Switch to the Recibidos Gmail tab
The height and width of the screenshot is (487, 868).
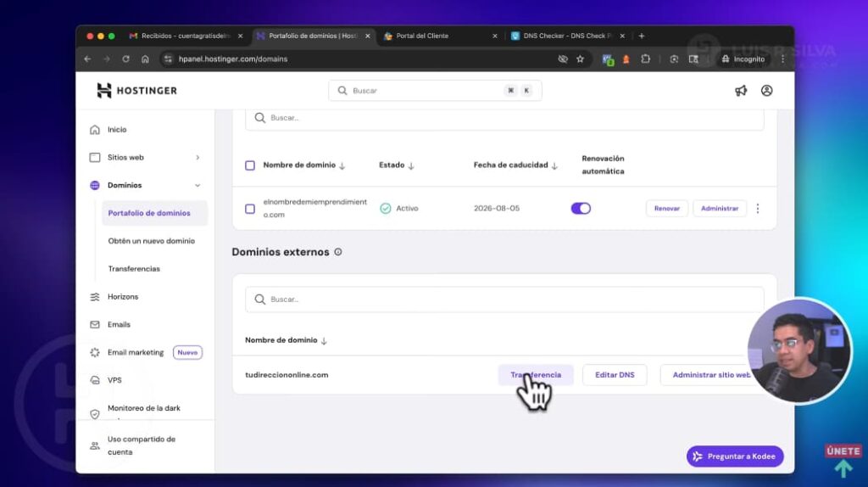186,36
